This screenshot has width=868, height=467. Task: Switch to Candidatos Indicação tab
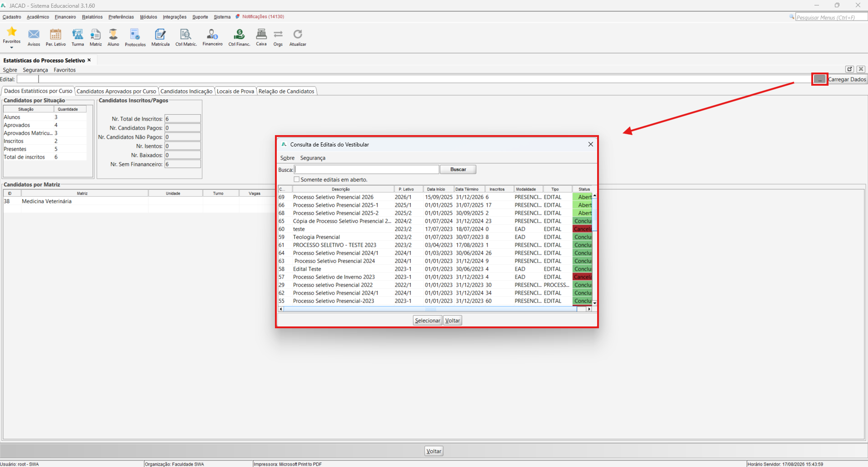point(186,91)
